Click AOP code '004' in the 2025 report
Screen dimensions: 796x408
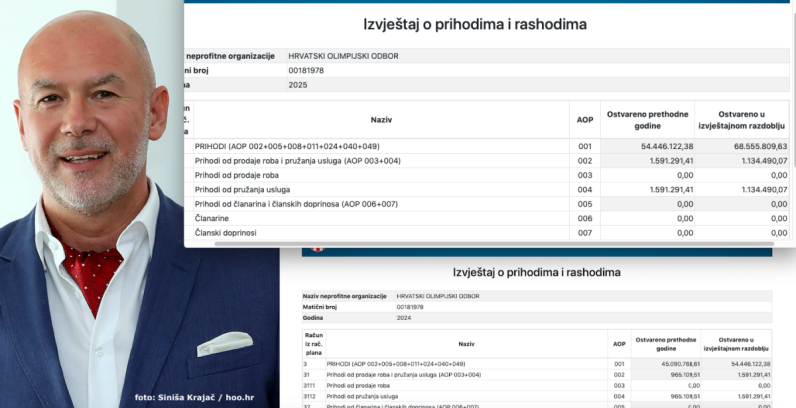(585, 190)
